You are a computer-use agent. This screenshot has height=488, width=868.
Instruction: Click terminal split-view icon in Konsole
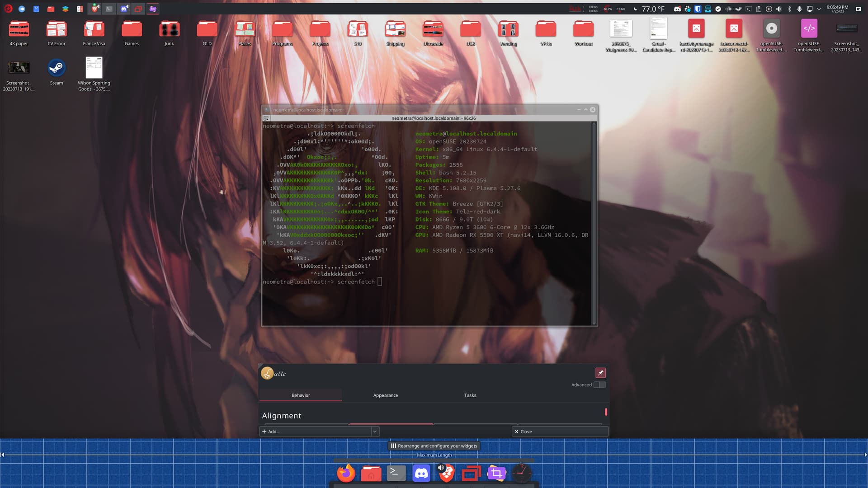pyautogui.click(x=266, y=118)
